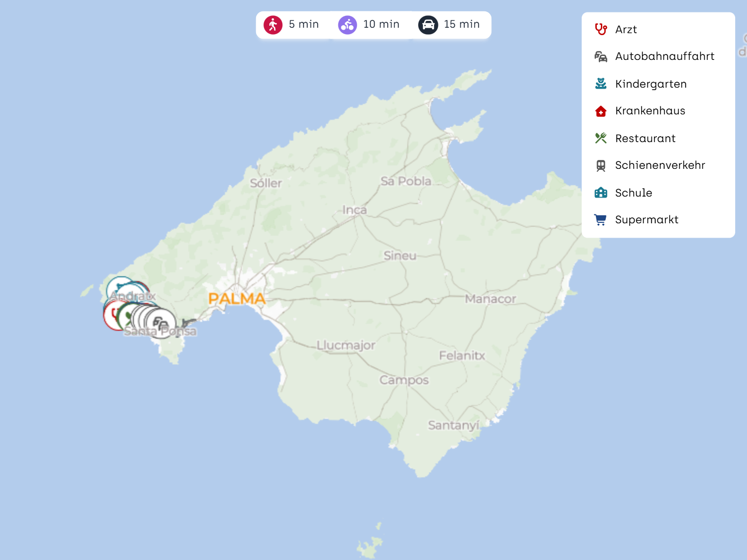747x560 pixels.
Task: Click the Inca town label
Action: click(354, 210)
